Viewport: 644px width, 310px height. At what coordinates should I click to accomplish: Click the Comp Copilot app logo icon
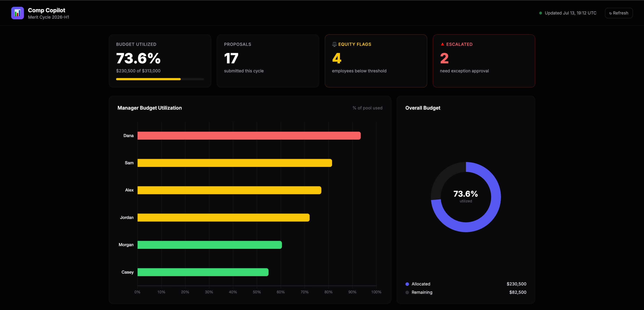coord(18,13)
